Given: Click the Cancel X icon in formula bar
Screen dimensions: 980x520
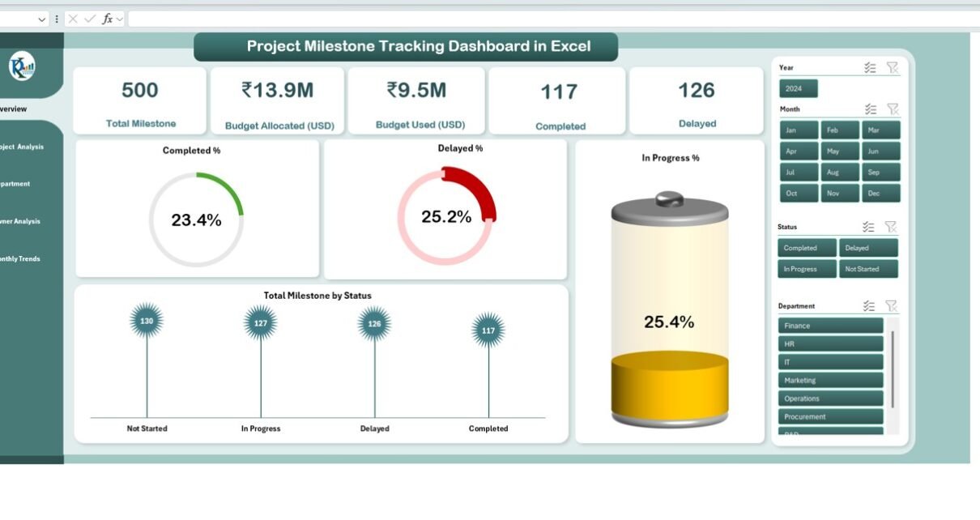Looking at the screenshot, I should click(73, 19).
